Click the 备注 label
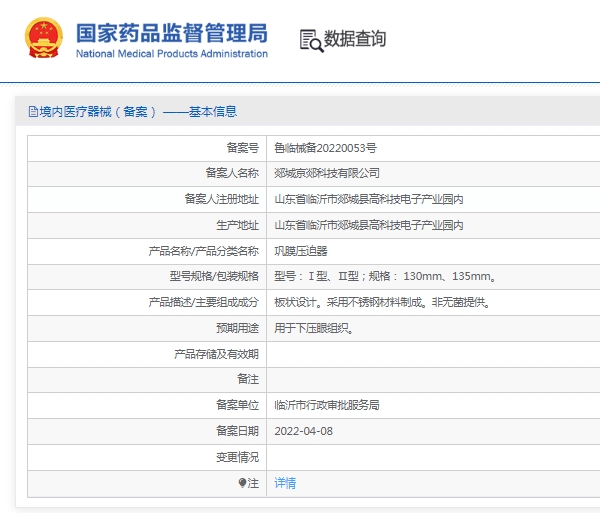The image size is (600, 513). coord(248,379)
